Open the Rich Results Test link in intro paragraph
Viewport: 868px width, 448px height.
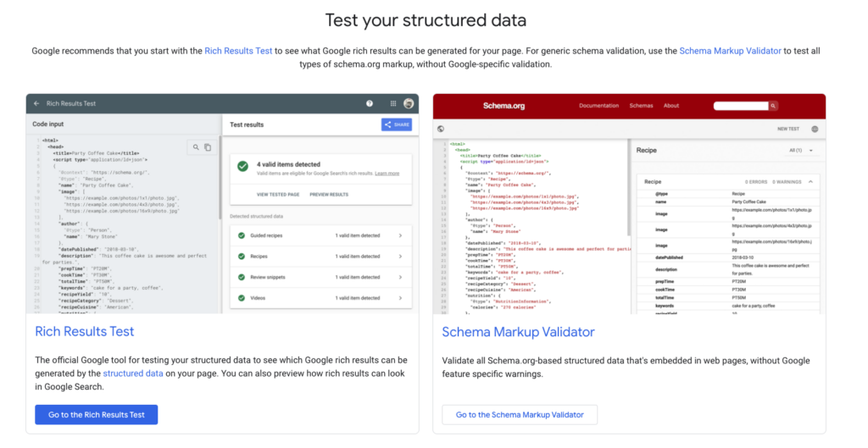(238, 51)
